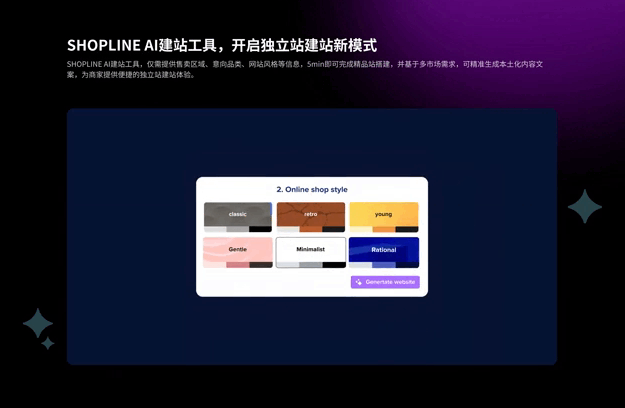Viewport: 625px width, 408px height.
Task: Select the classic shop style card
Action: [238, 217]
